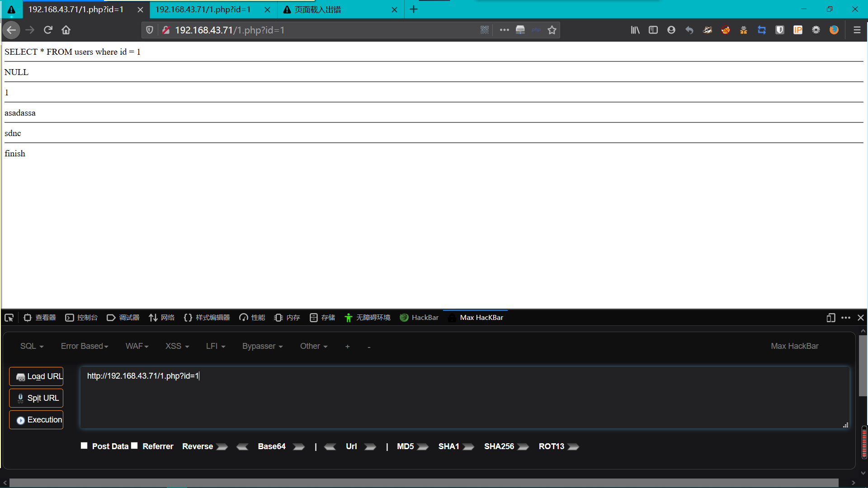
Task: Open the 样式编辑器 style editor tab
Action: point(207,318)
